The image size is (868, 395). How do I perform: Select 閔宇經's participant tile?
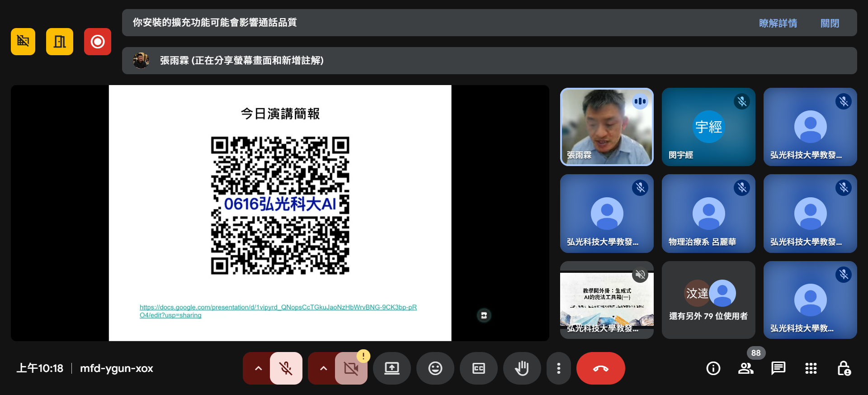click(708, 127)
